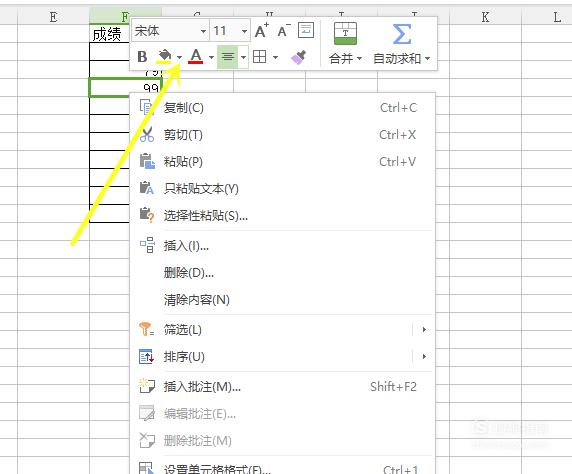Increase font size with A+ icon

tap(262, 31)
